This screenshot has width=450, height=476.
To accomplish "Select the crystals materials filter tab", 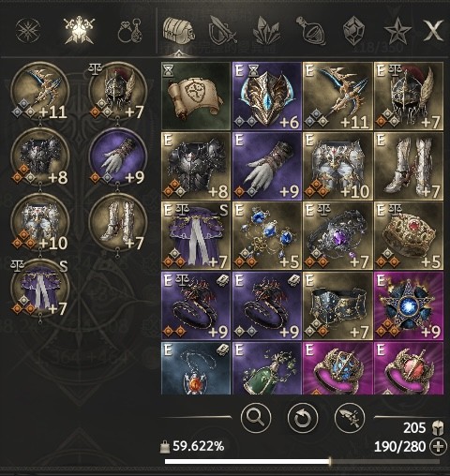I will (266, 31).
